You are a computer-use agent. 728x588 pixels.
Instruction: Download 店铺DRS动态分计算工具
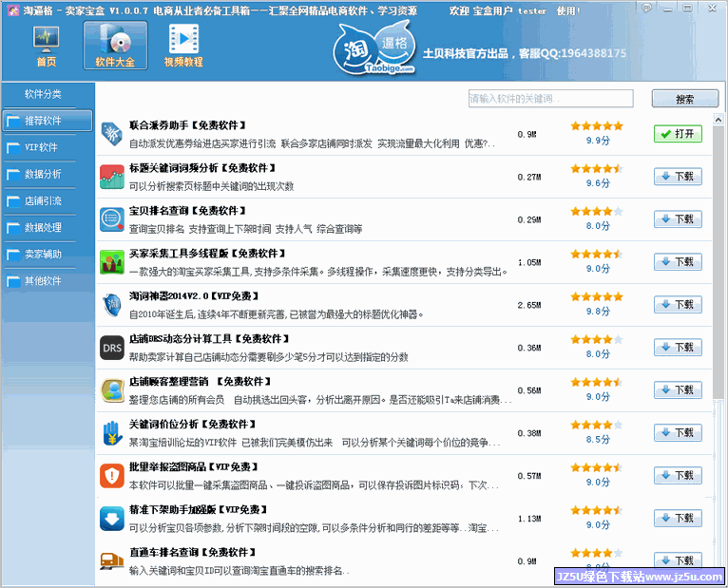click(x=678, y=347)
